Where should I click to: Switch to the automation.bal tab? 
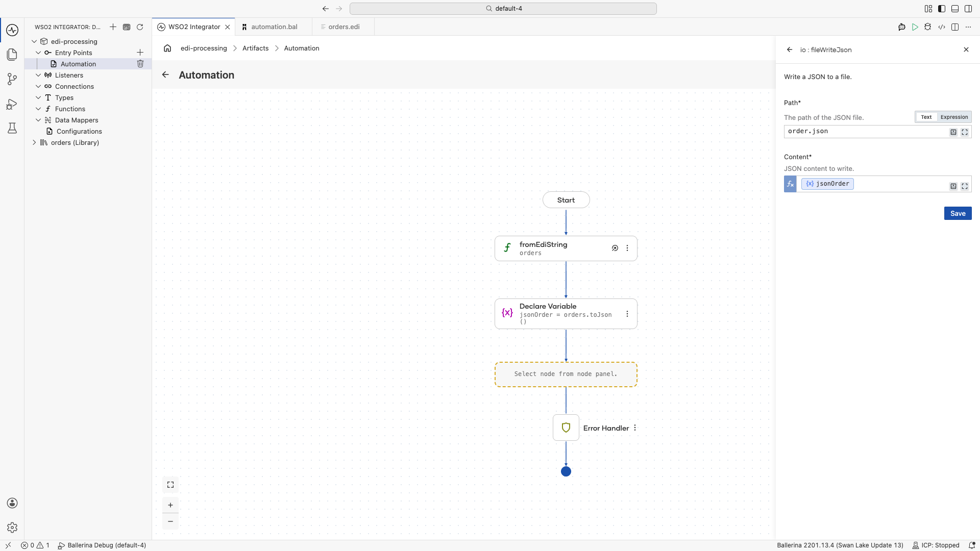[274, 27]
